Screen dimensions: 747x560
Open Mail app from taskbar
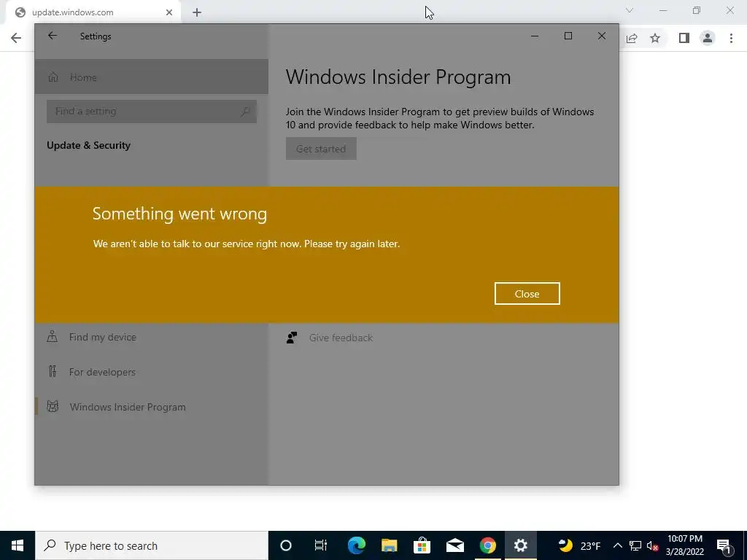(455, 545)
